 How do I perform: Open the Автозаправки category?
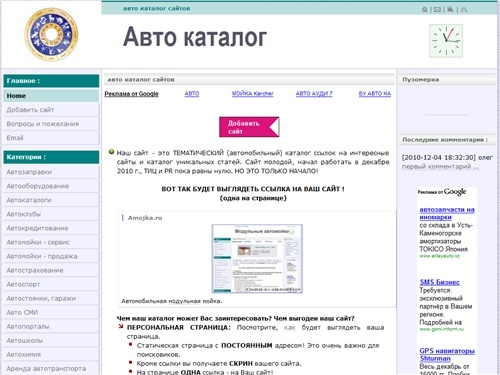[x=51, y=172]
